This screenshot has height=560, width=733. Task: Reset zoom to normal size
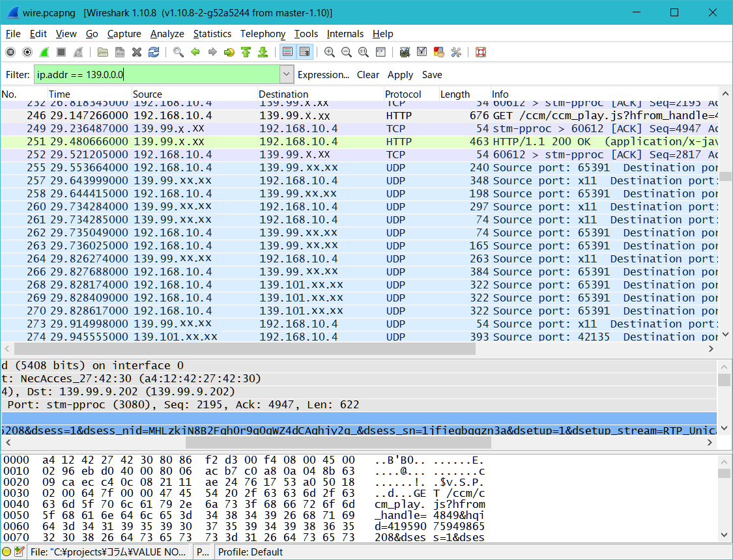pyautogui.click(x=363, y=52)
